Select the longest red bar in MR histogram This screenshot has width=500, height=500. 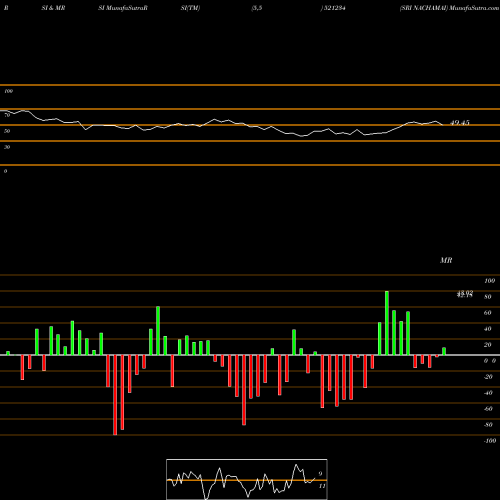tap(115, 395)
